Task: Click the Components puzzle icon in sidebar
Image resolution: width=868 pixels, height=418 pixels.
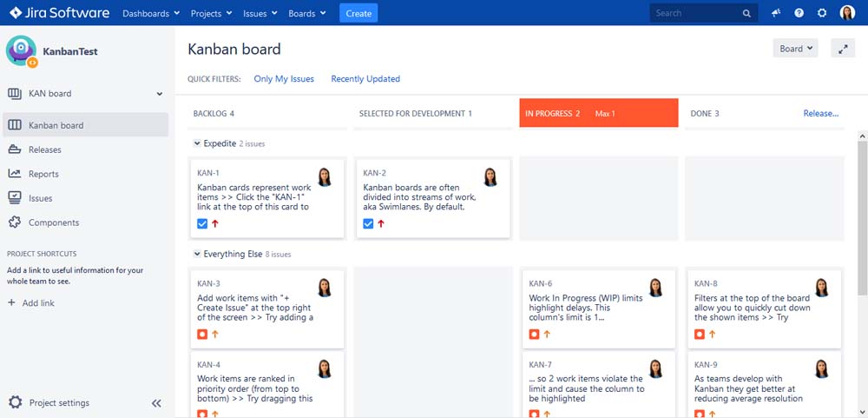Action: (x=15, y=222)
